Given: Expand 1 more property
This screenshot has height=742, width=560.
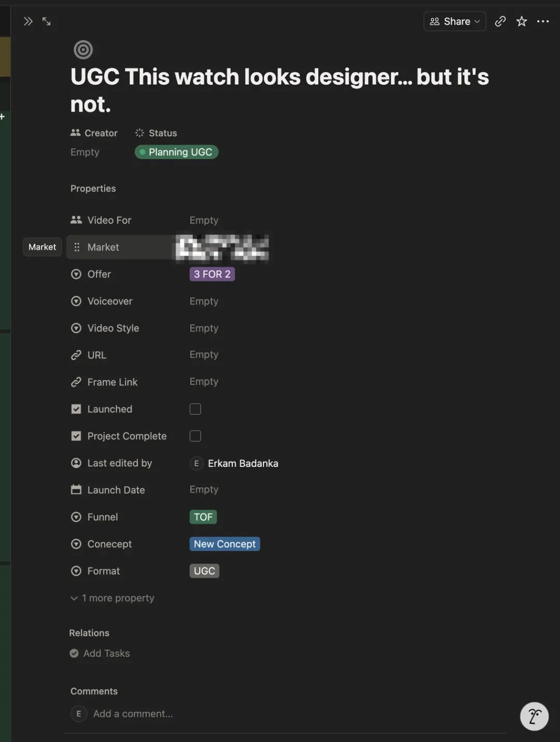Looking at the screenshot, I should click(113, 598).
